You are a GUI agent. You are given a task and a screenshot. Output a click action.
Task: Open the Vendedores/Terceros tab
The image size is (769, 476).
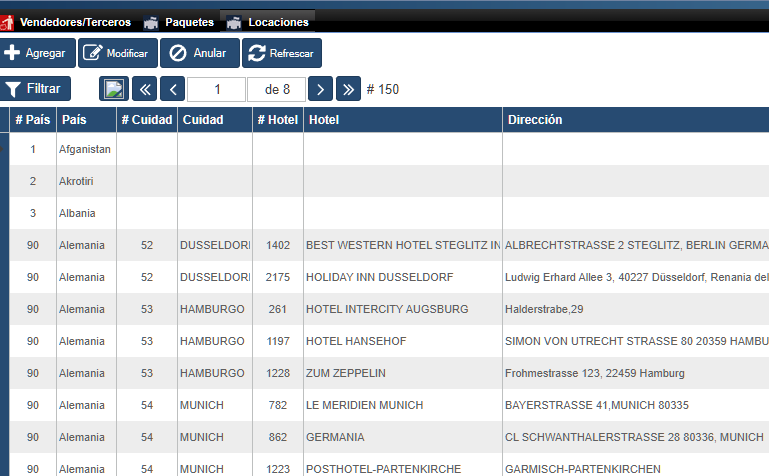coord(74,22)
